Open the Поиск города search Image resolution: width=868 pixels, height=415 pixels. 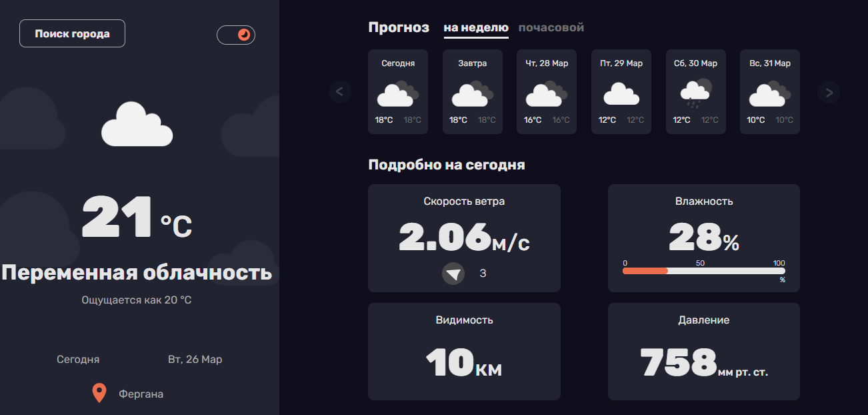coord(72,33)
